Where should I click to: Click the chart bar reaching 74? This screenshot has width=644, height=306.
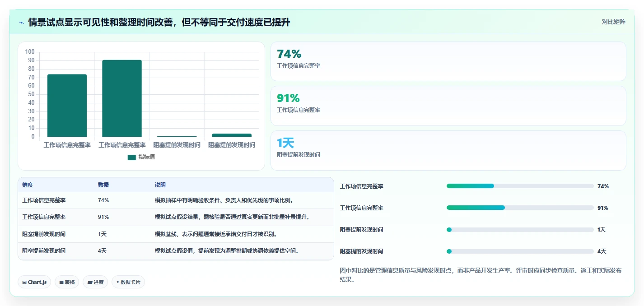pos(67,106)
